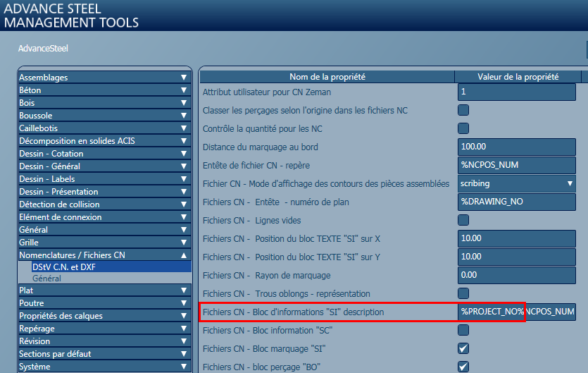Uncheck bloc perçage "BO" checkbox
This screenshot has height=373, width=588.
(x=463, y=367)
